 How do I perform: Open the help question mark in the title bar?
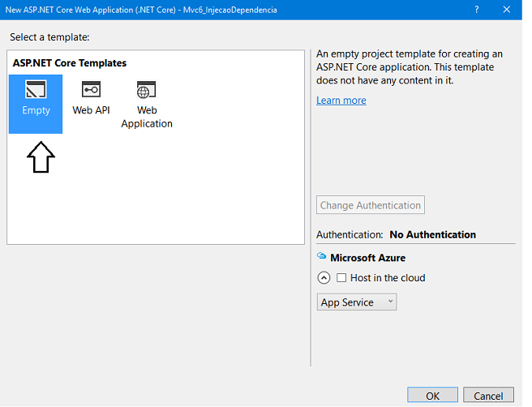tap(477, 10)
